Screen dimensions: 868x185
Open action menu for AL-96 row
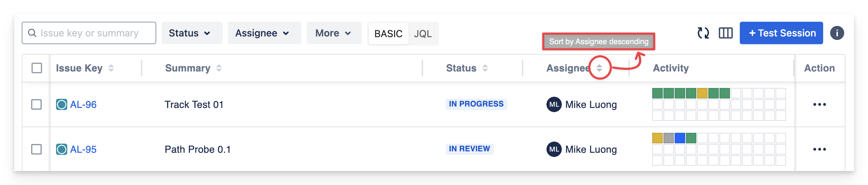(819, 104)
